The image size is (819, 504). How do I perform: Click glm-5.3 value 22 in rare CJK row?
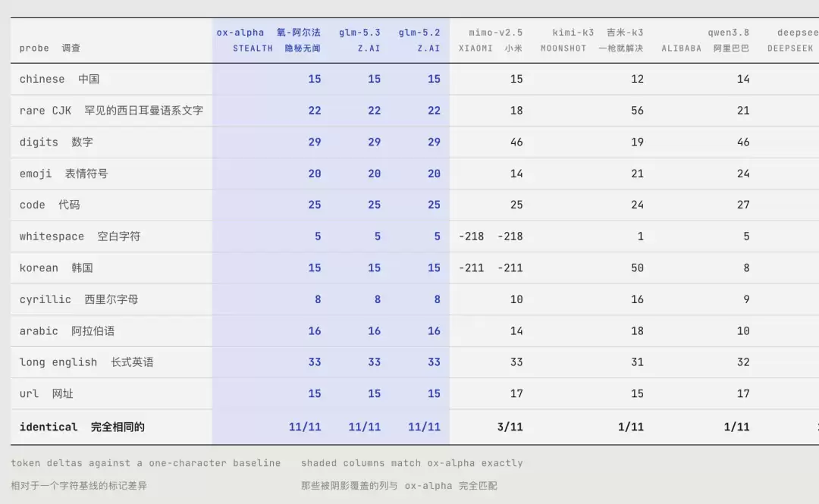(374, 110)
